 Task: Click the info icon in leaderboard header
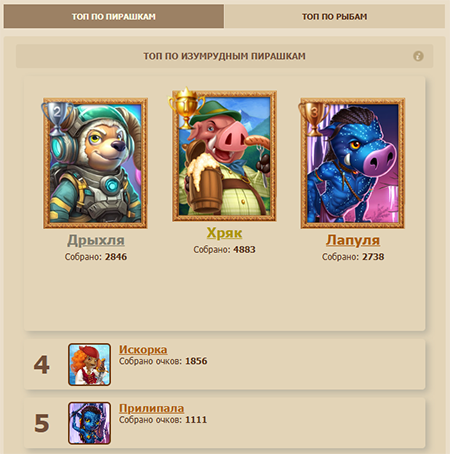[x=418, y=56]
